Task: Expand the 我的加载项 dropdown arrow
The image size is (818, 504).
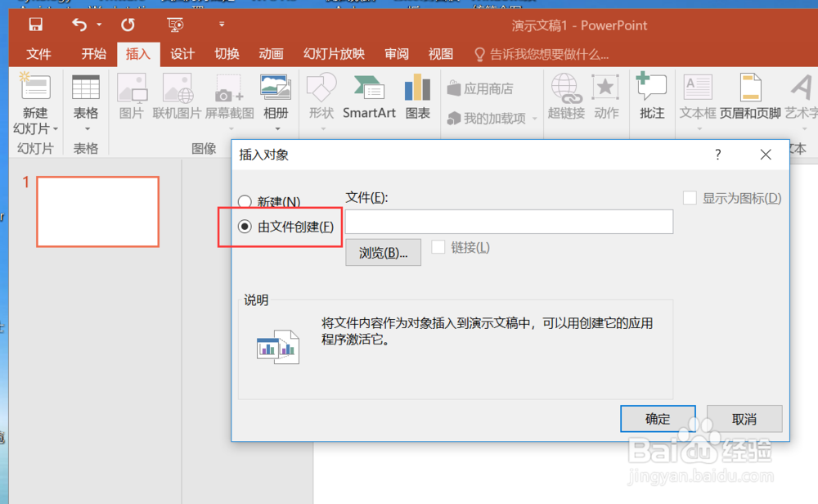Action: coord(535,119)
